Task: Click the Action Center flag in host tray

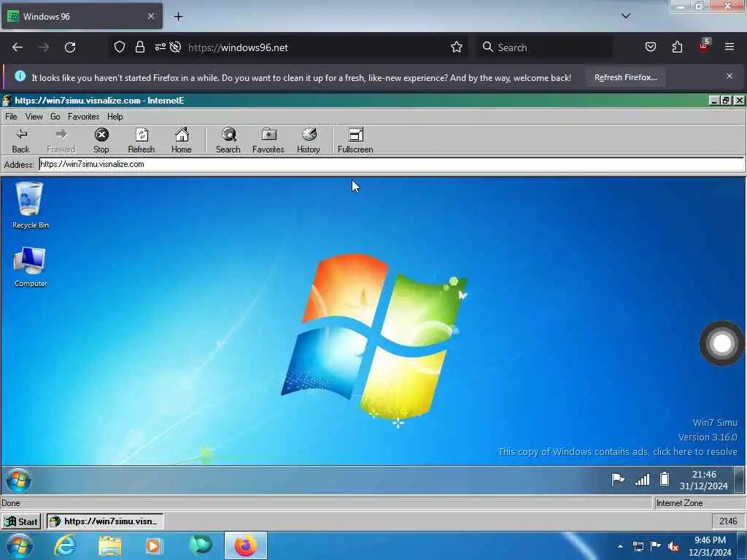Action: (x=656, y=545)
